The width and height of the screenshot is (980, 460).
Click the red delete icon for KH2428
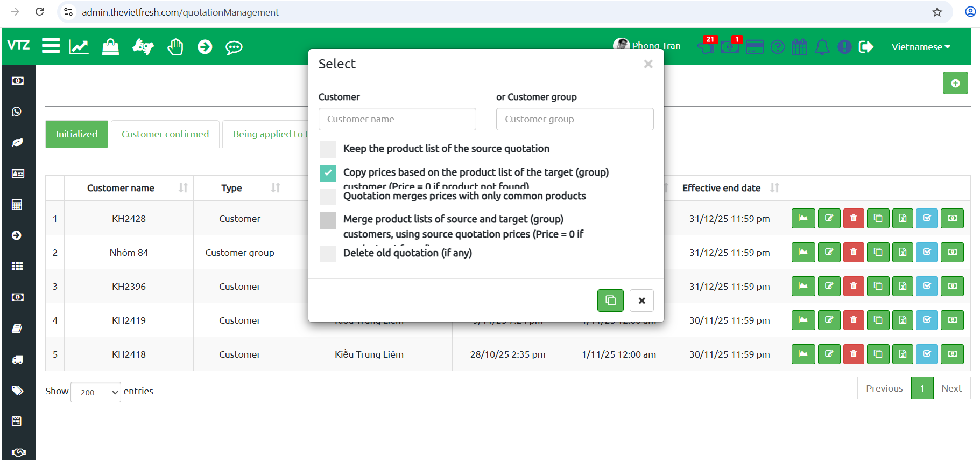(x=853, y=218)
